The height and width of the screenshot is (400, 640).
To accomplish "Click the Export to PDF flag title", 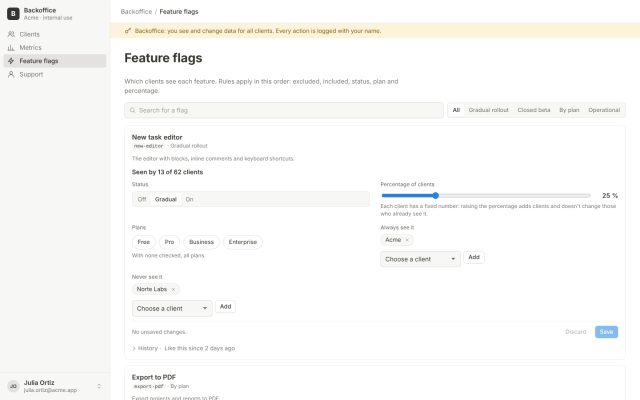I will point(153,377).
